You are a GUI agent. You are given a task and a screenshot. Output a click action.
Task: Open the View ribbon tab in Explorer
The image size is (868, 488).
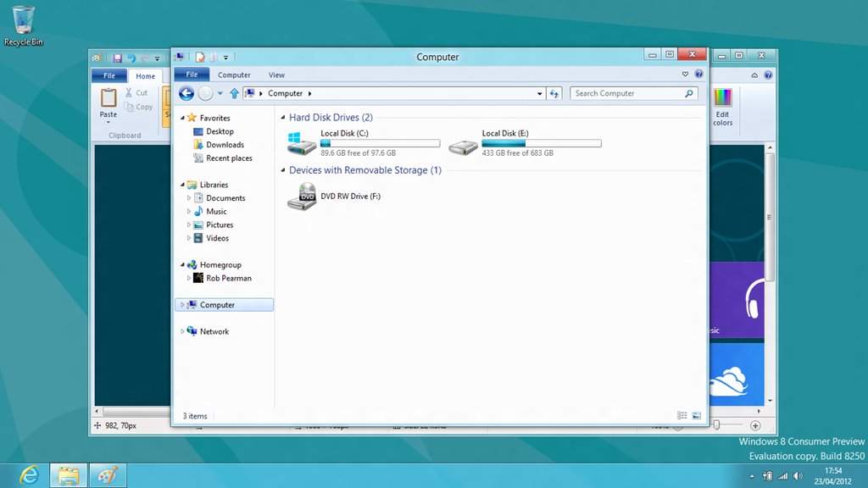(276, 75)
